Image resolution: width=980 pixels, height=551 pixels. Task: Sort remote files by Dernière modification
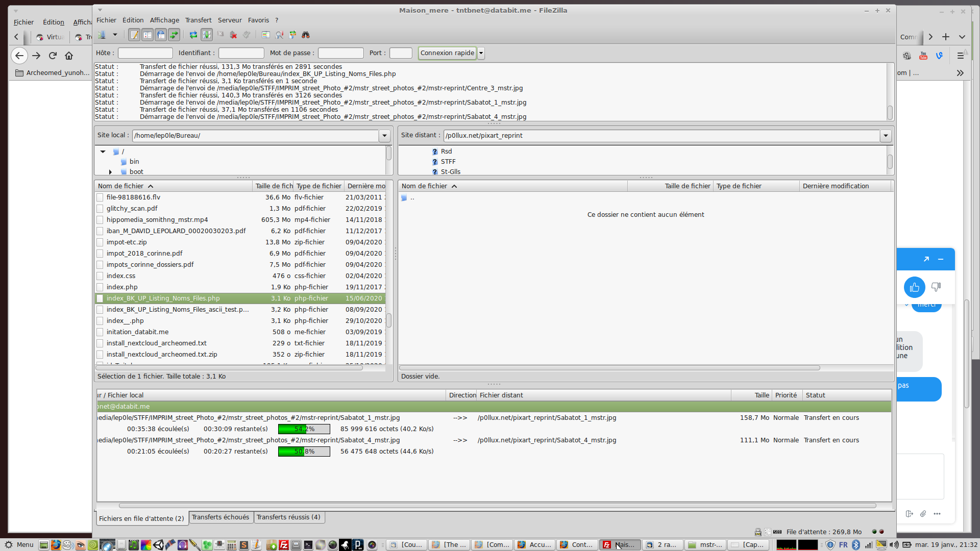[x=836, y=186]
